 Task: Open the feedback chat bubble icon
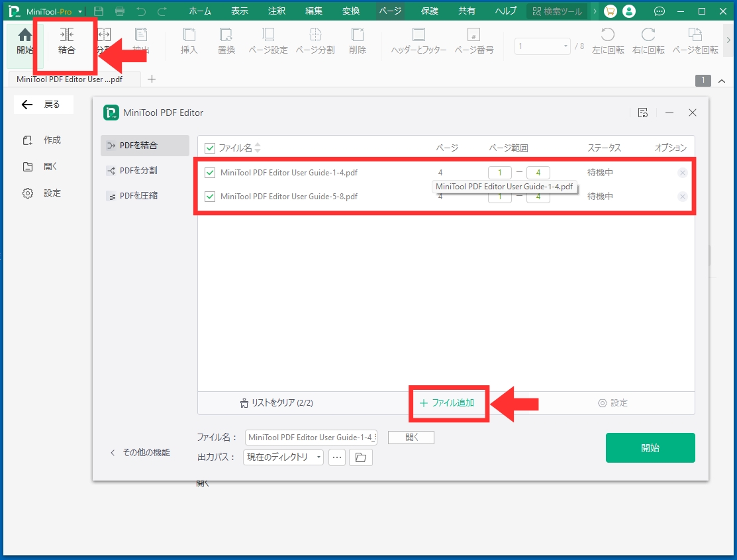point(660,11)
